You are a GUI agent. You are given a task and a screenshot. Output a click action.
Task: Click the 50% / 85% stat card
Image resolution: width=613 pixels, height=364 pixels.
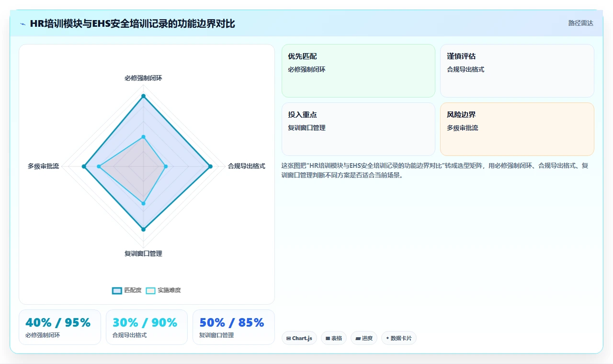coord(234,327)
